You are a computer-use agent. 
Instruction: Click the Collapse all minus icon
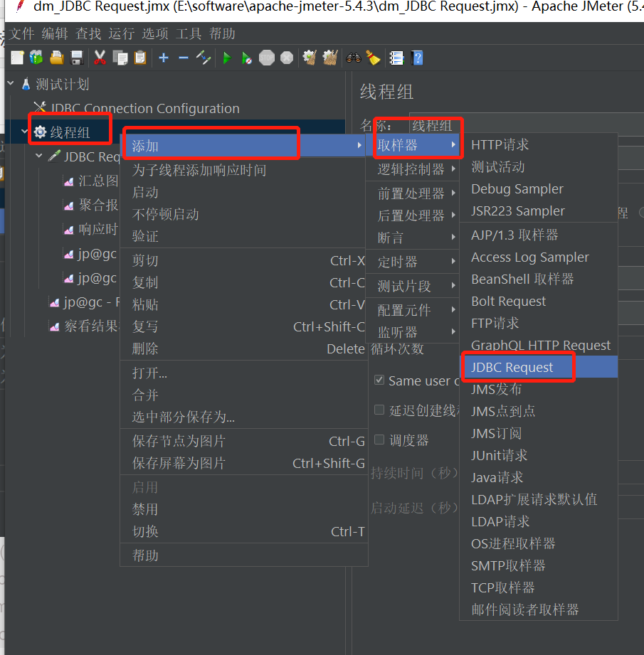184,58
